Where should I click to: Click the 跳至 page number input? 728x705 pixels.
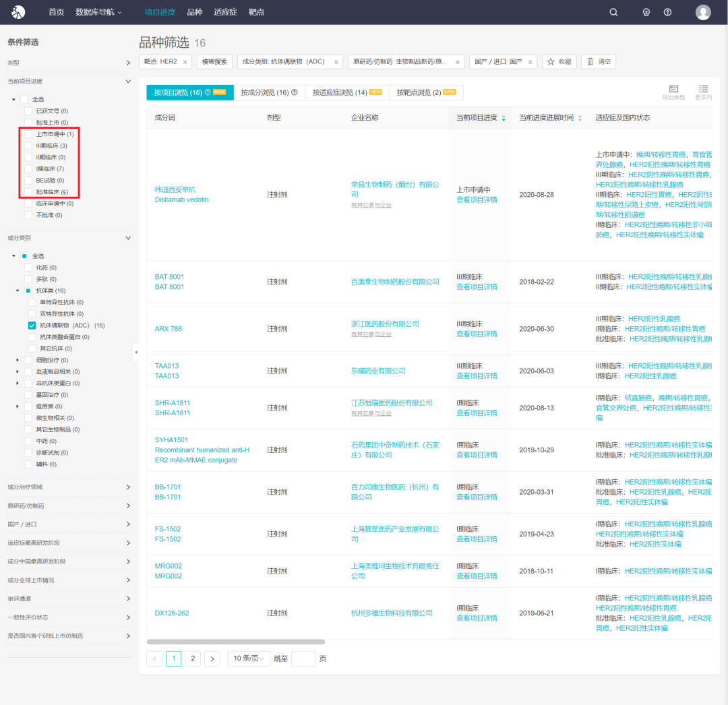tap(303, 658)
